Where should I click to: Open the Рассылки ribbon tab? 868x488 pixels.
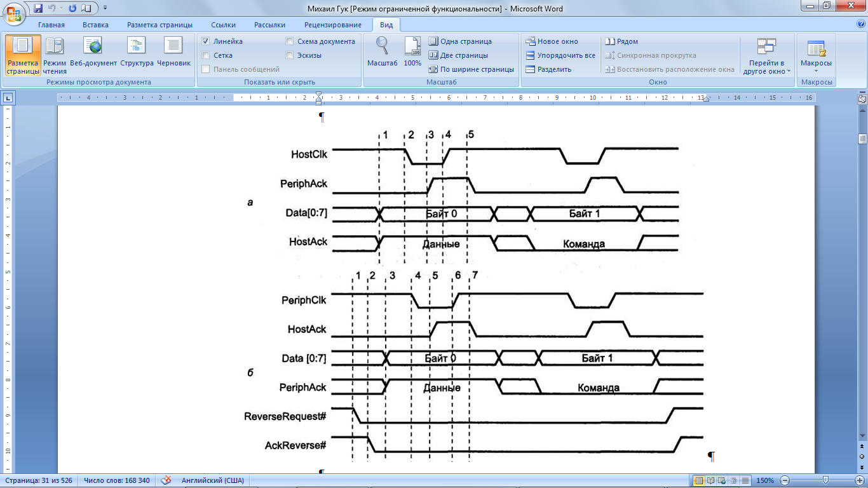coord(269,25)
